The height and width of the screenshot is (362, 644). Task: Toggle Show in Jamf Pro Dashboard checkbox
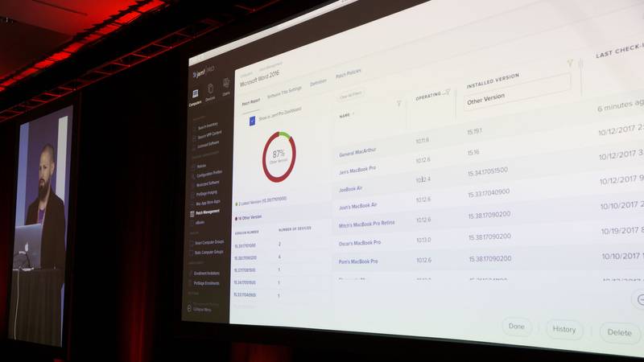pos(252,120)
